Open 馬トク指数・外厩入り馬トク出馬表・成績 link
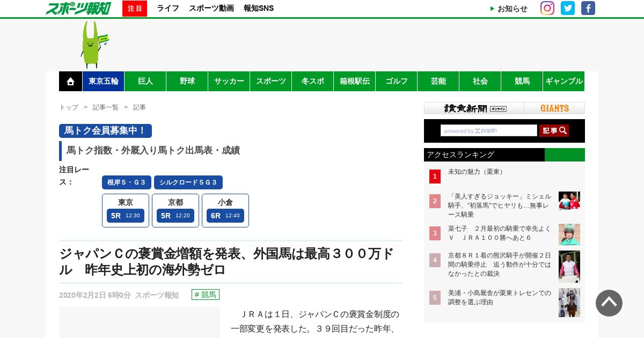Screen dimensions: 644x338 (x=153, y=151)
